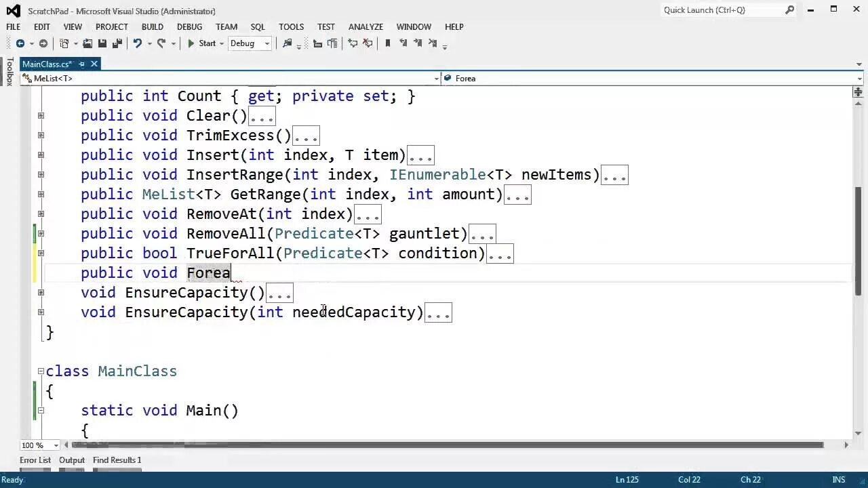Expand the collapsed GetRange method outline
Viewport: 868px width, 488px height.
point(41,194)
